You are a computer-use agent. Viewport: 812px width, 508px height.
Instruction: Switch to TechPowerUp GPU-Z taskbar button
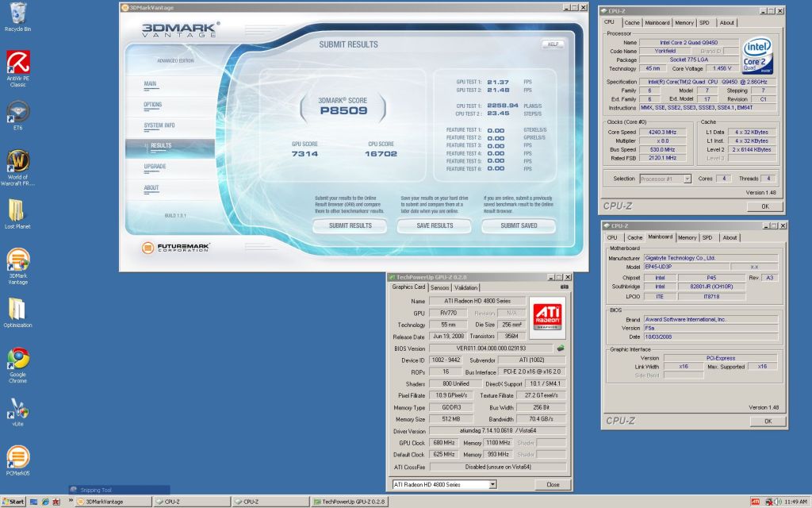[349, 502]
